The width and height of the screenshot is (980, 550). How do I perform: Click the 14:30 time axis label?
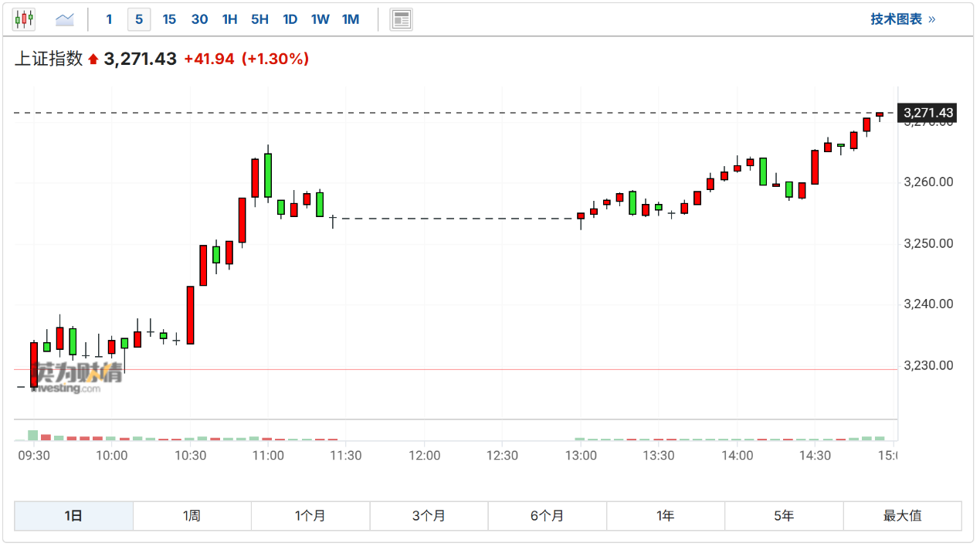coord(816,456)
